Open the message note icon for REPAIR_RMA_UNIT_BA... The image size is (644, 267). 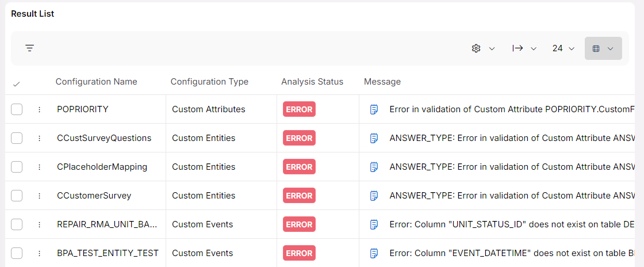click(374, 224)
